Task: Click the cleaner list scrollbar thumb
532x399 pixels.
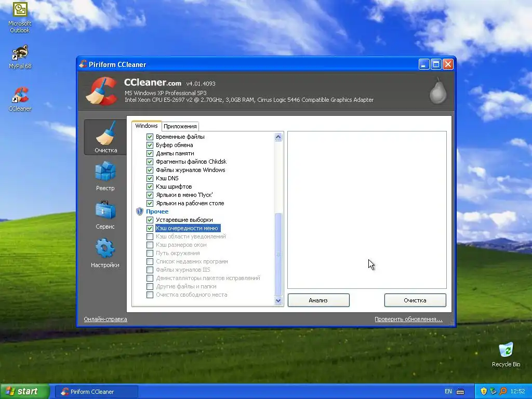Action: (278, 254)
